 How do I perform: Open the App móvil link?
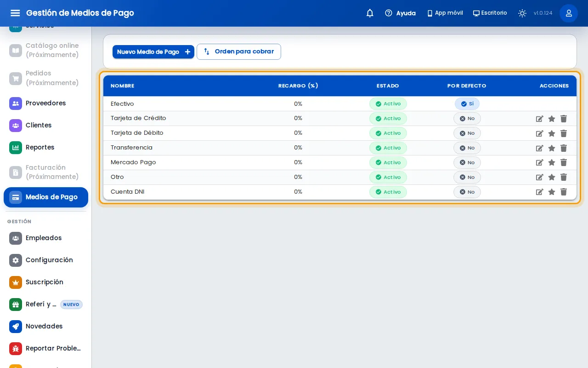(445, 13)
